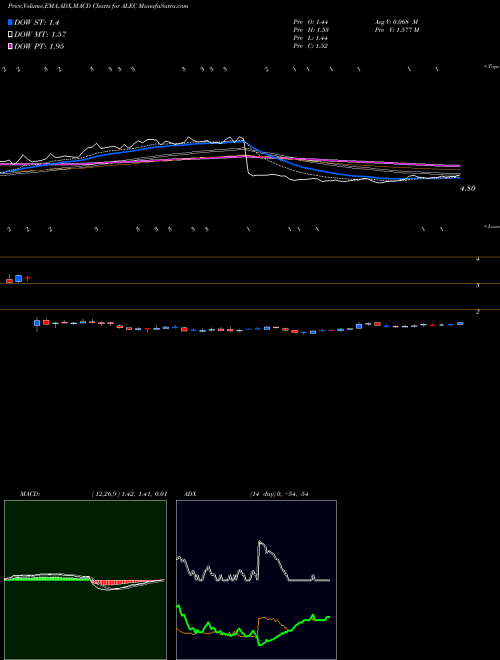This screenshot has width=500, height=660.
Task: Click the 4.80 price label
Action: 468,189
